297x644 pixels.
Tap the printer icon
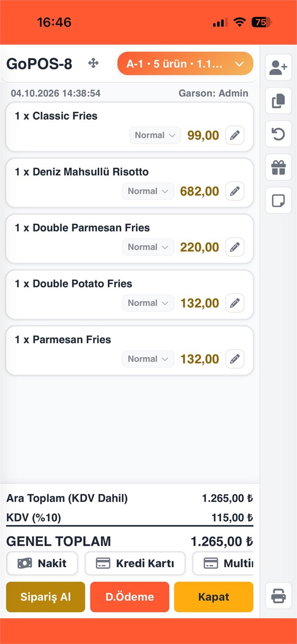(x=278, y=595)
